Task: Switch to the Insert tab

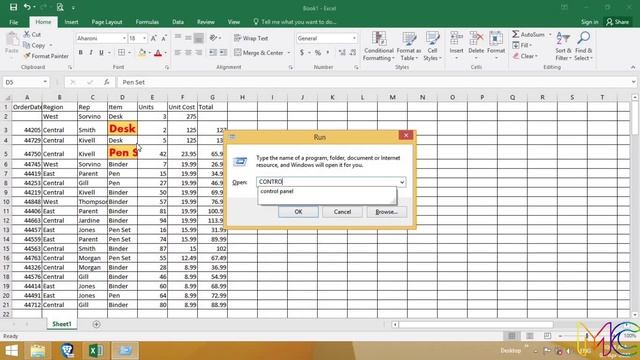Action: 71,22
